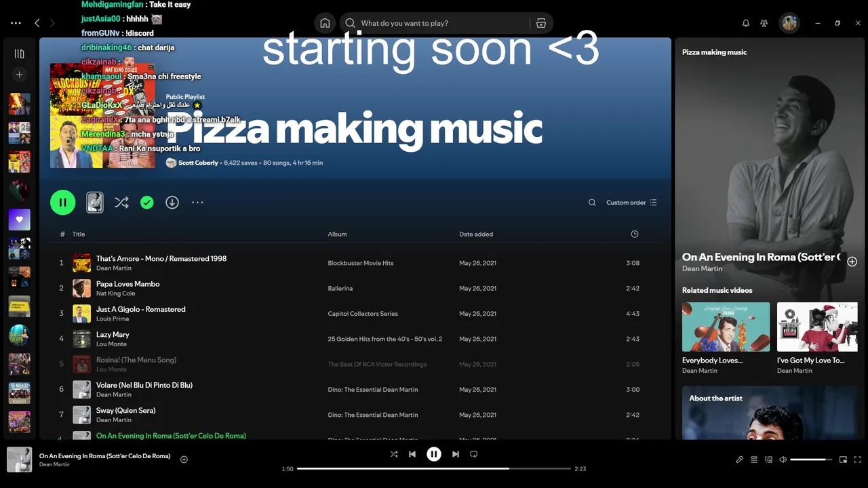Select Sway (Quien Sera) track
868x488 pixels.
[355, 415]
